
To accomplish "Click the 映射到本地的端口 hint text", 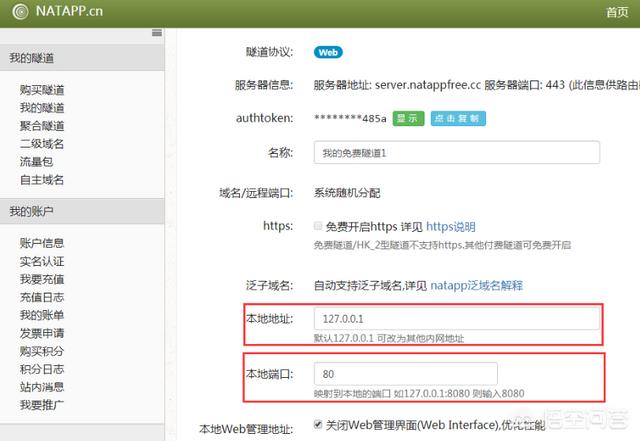I will 419,394.
